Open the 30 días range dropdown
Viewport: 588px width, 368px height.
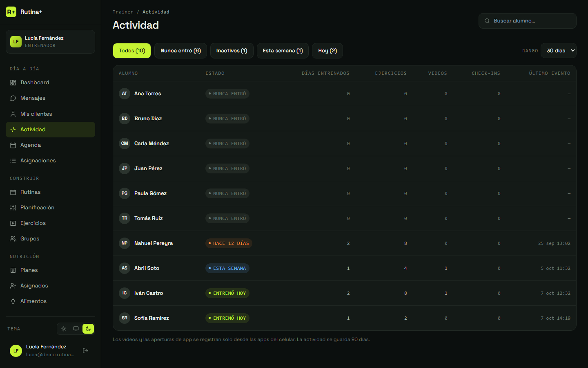coord(559,51)
